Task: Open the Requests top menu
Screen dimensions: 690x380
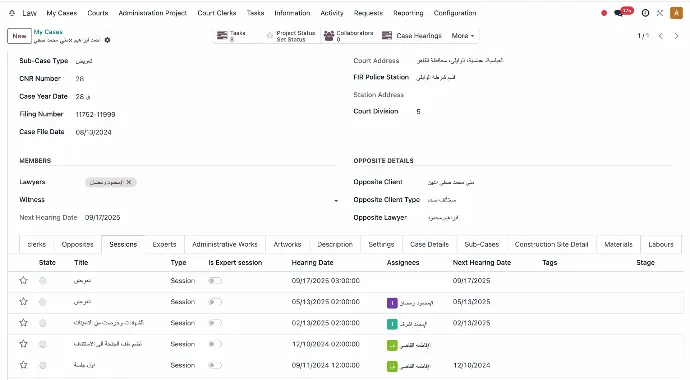Action: (368, 13)
